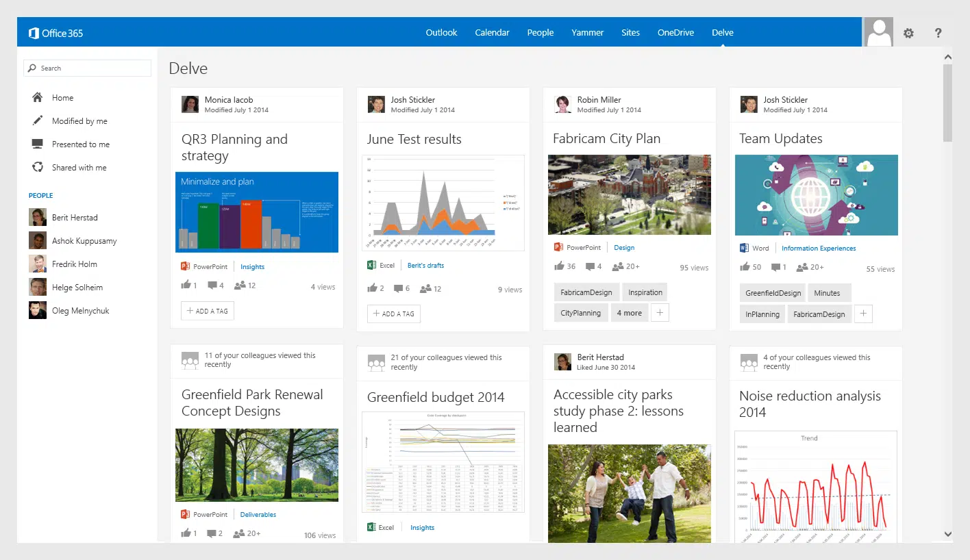Like the Team Updates card
The width and height of the screenshot is (970, 560).
click(x=745, y=267)
